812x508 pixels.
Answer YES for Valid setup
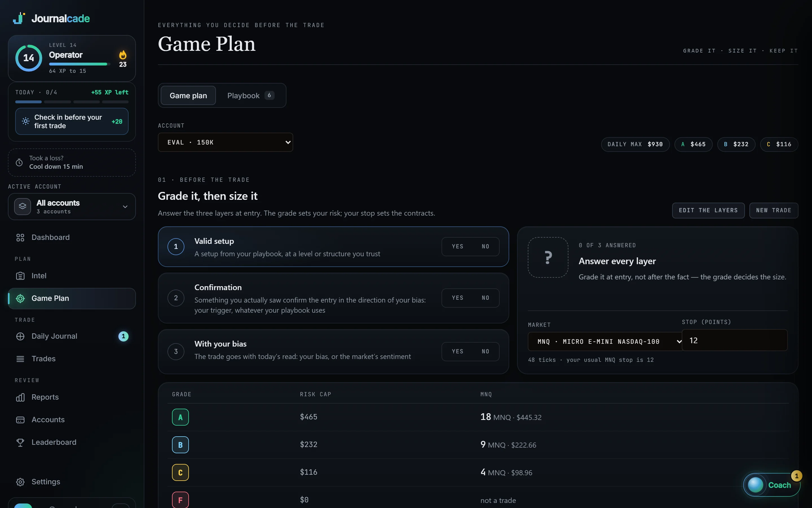(x=457, y=247)
